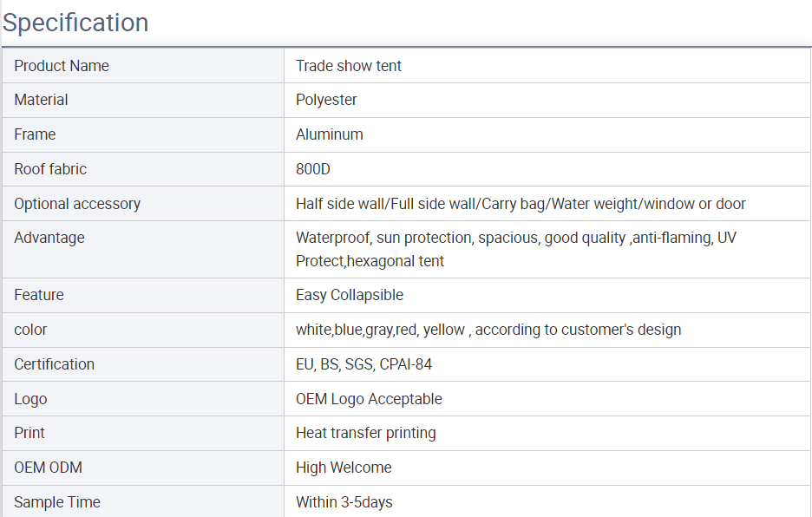
Task: Click the EU, BS, SGS, CPAI-84 certification value
Action: pos(363,364)
